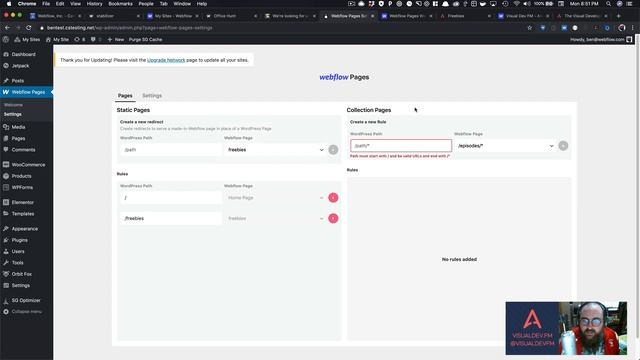Screen dimensions: 640x360
Task: Delete the /freebies redirect rule
Action: coord(333,218)
